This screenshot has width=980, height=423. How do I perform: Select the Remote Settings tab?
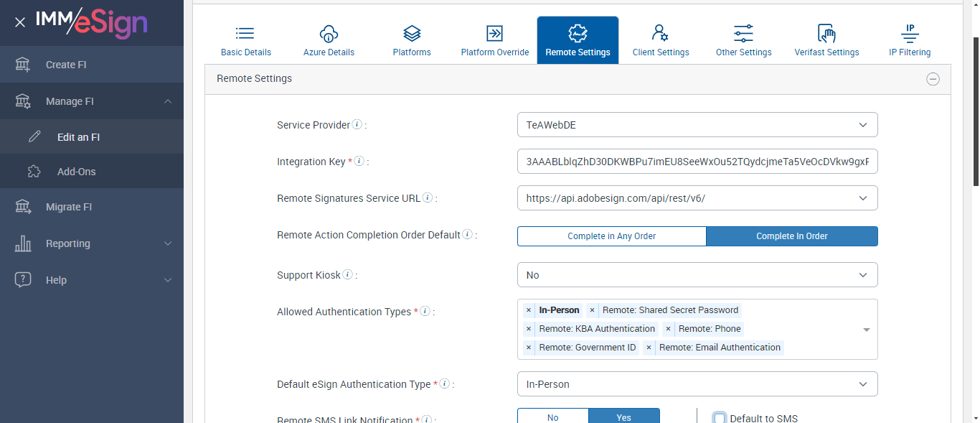pyautogui.click(x=578, y=40)
